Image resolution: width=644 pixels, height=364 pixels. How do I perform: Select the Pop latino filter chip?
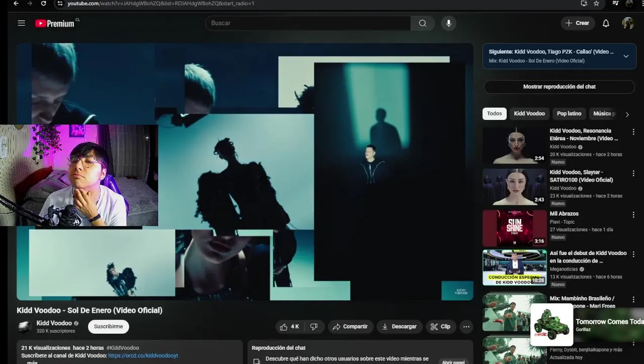coord(569,114)
